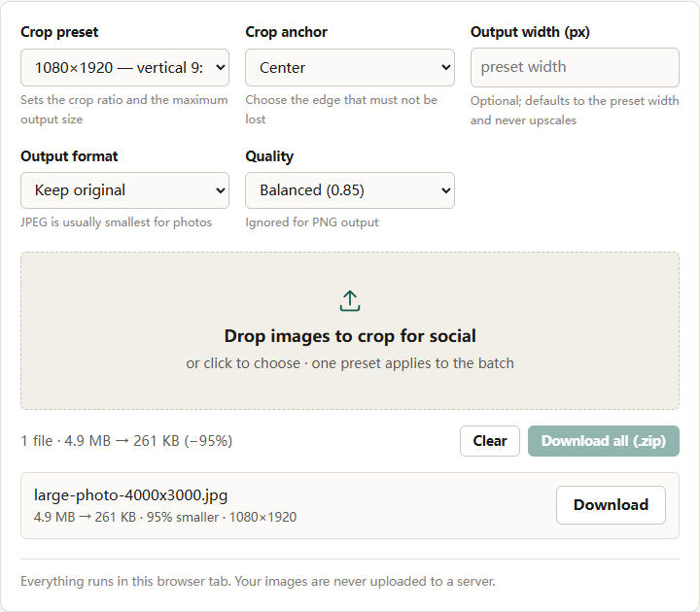Click the 'Crop preset' label

59,32
